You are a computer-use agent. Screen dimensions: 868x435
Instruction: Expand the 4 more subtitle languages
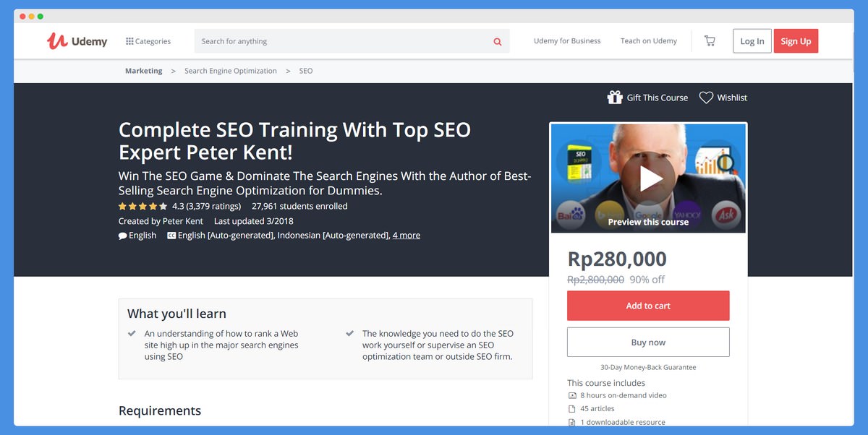click(x=406, y=236)
